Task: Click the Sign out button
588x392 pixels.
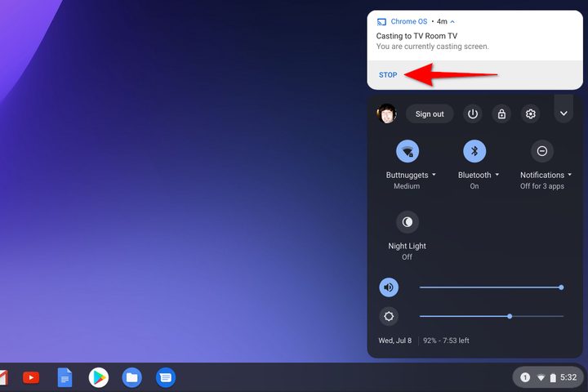Action: (x=430, y=114)
